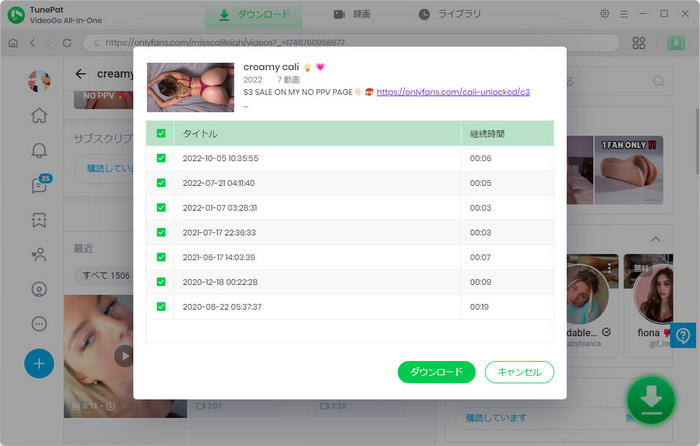Click the 1 FAN ONLY image

click(629, 170)
